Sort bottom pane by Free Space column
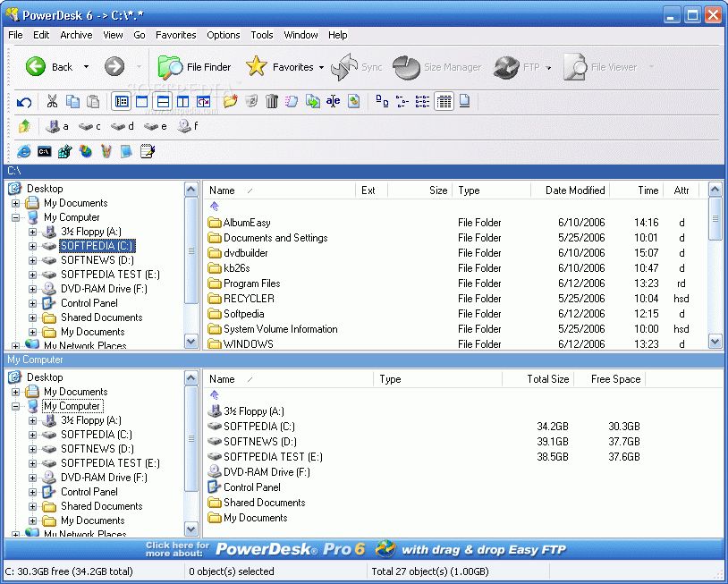The width and height of the screenshot is (728, 584). coord(610,379)
